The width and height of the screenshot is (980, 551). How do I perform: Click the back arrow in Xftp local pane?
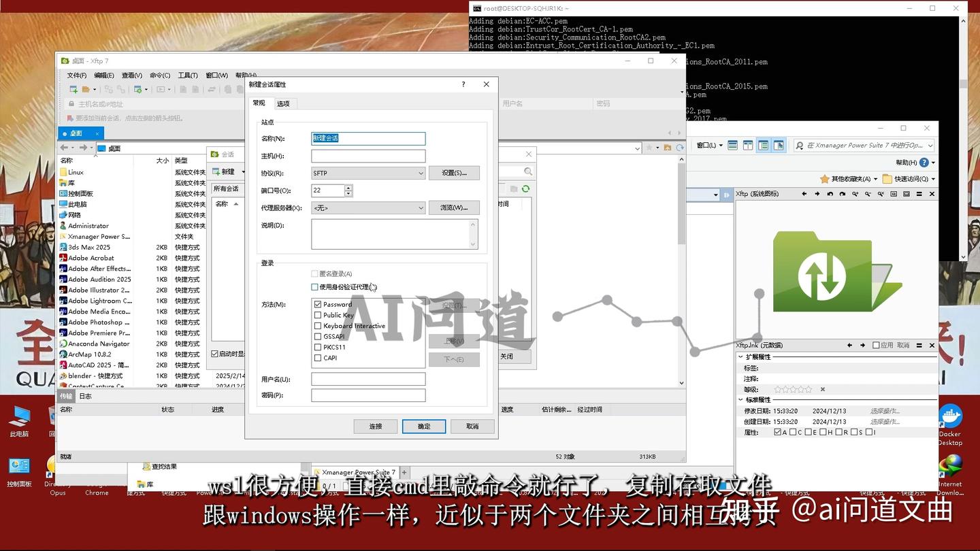click(x=64, y=148)
